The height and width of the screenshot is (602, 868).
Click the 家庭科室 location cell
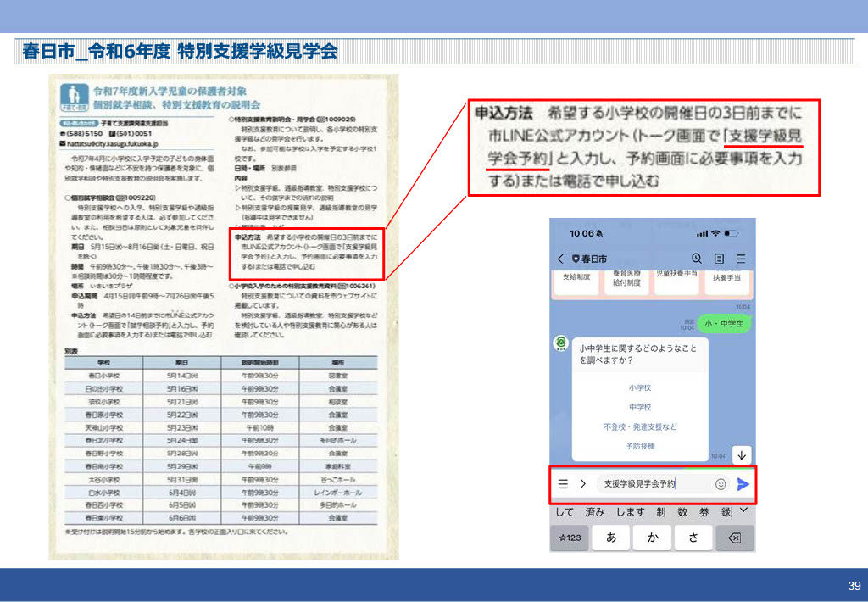click(337, 466)
